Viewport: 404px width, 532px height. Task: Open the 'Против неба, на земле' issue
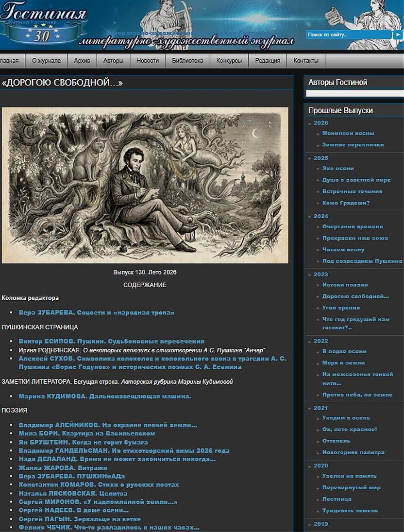357,395
